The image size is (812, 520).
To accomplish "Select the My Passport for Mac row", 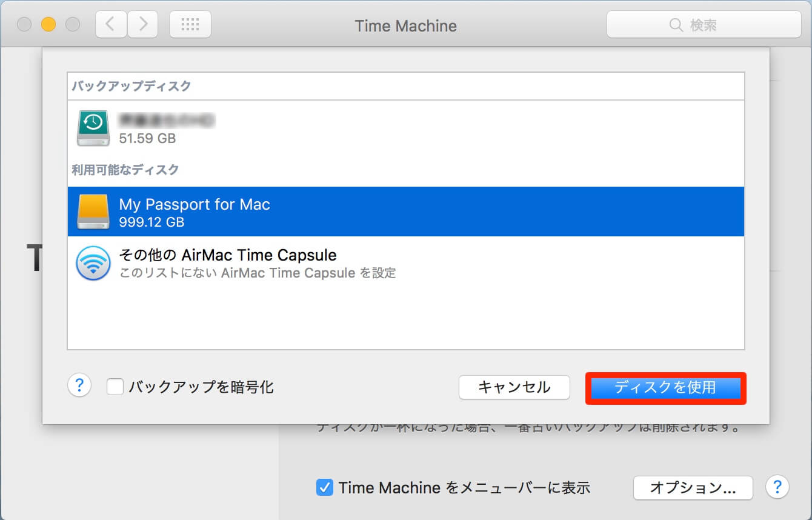I will [405, 212].
